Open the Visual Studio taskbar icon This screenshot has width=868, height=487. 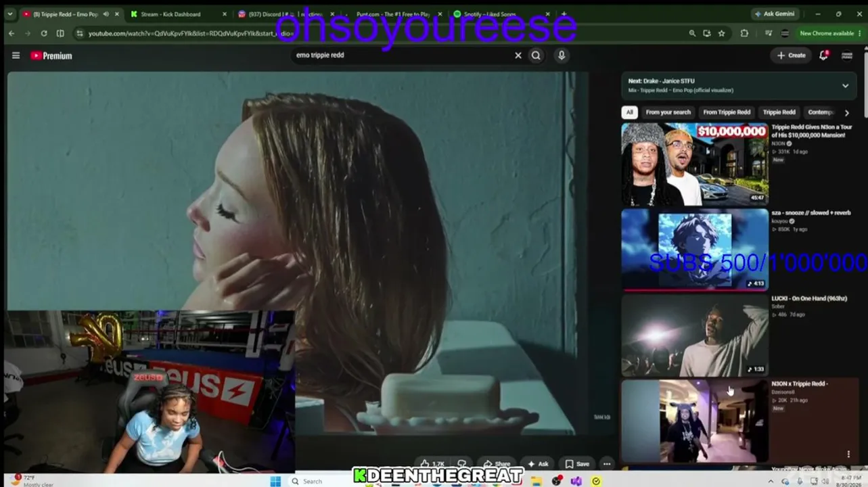[x=576, y=481]
